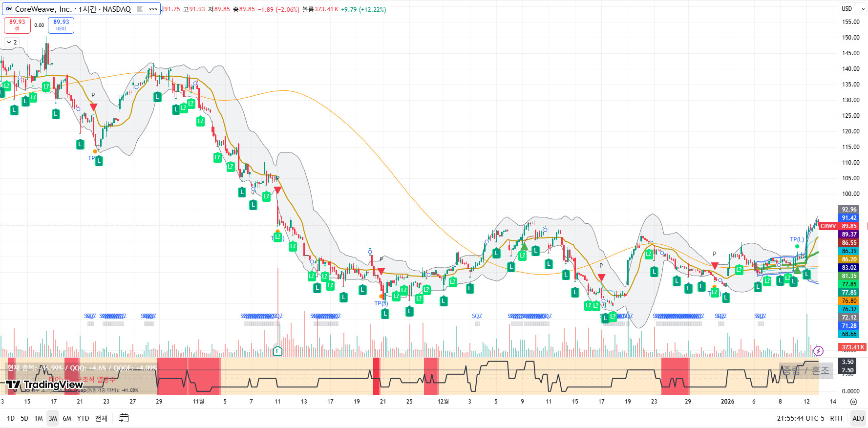
Task: Click the red down-triangle signal at November 11
Action: point(277,190)
